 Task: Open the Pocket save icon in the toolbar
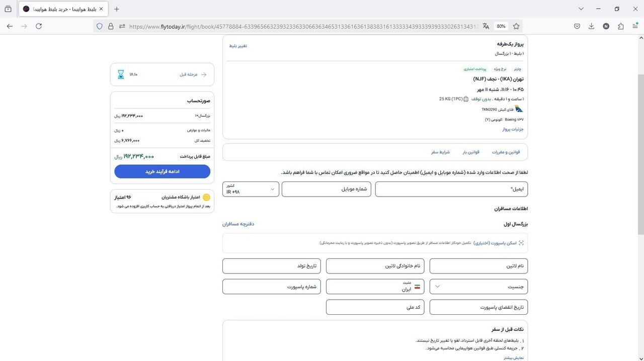(577, 26)
